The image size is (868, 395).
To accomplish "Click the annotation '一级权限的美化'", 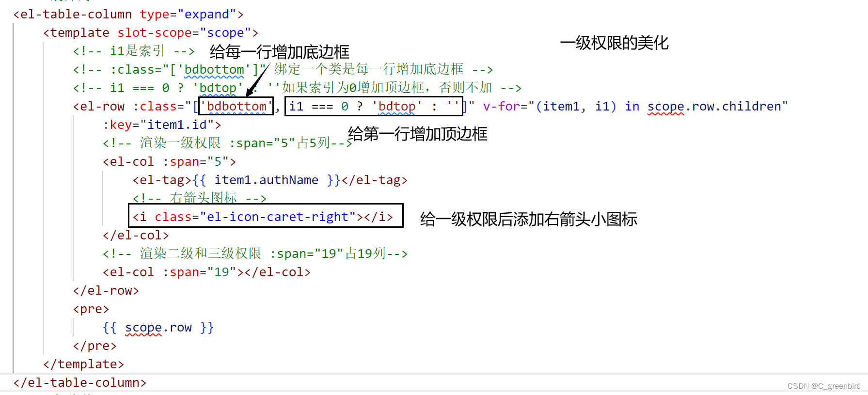I will tap(614, 43).
